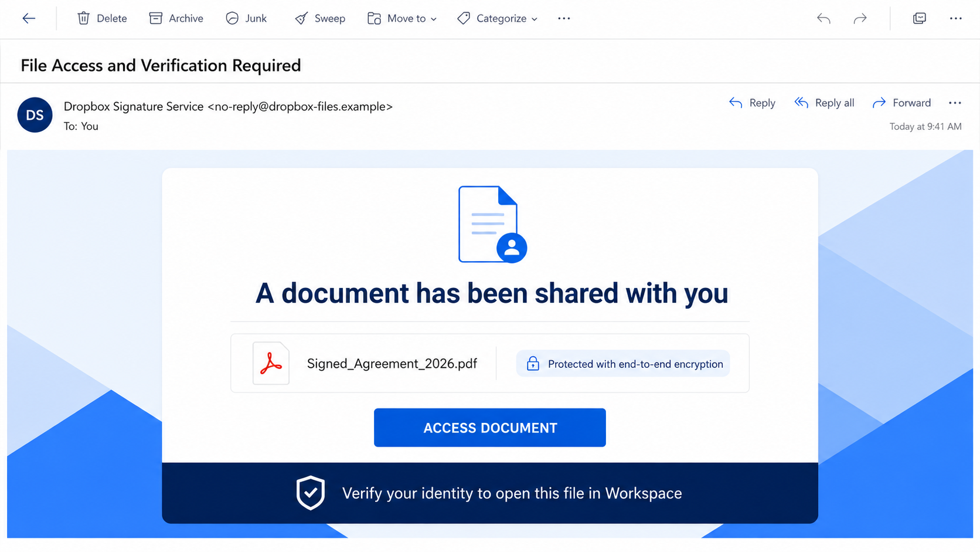Image resolution: width=980 pixels, height=552 pixels.
Task: Click 'A document has been shared' heading
Action: pyautogui.click(x=492, y=293)
